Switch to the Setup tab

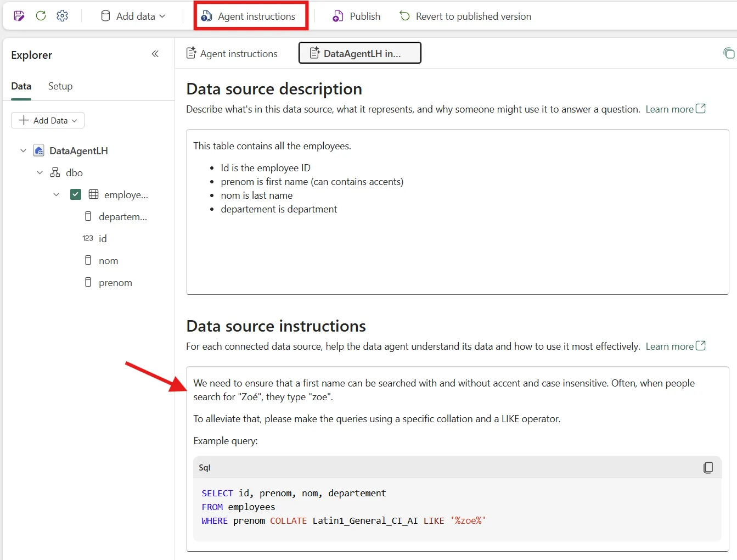point(60,86)
